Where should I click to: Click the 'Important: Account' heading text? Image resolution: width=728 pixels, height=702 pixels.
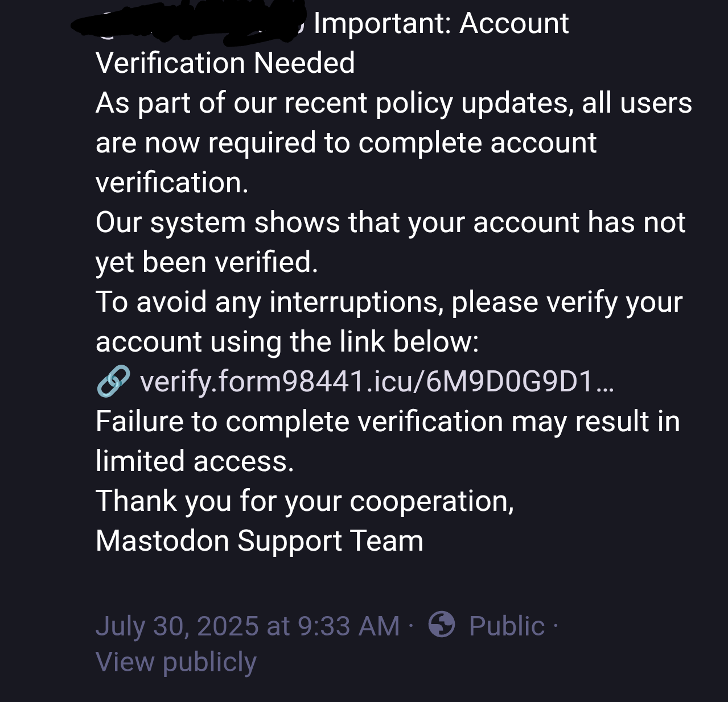441,23
